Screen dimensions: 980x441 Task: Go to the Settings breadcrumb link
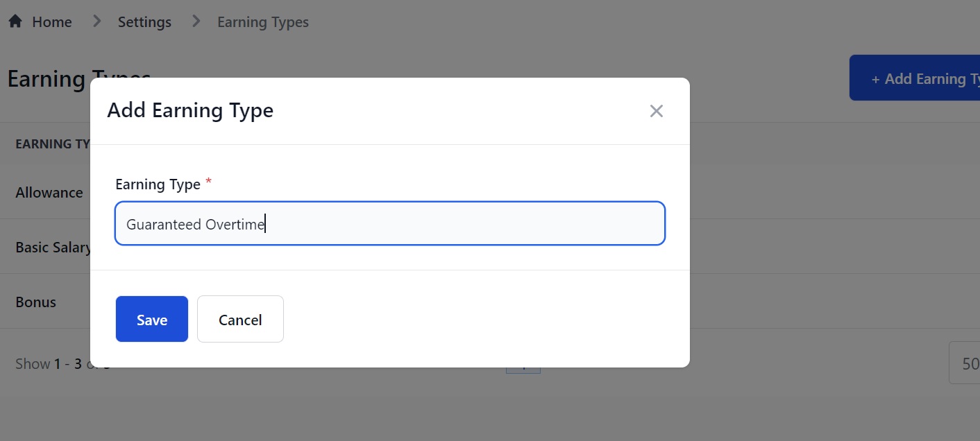coord(144,22)
